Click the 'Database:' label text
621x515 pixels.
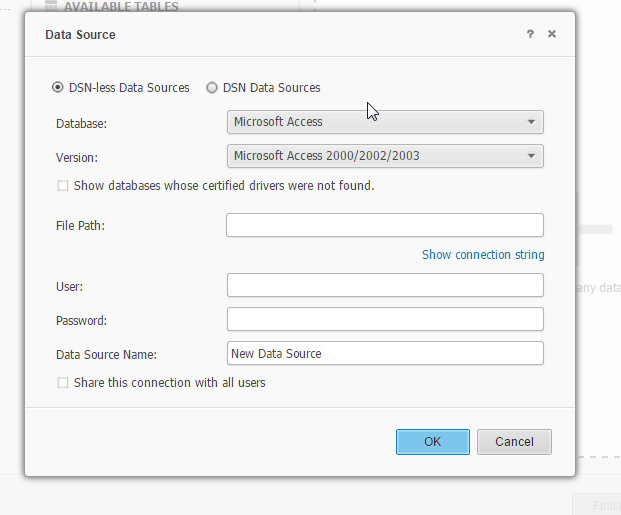pos(81,123)
